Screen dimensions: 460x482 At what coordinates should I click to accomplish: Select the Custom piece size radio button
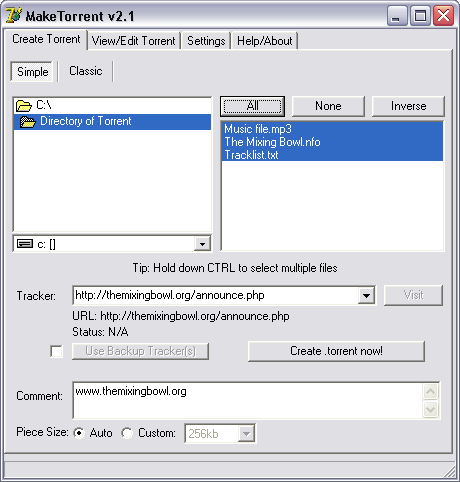(x=127, y=433)
